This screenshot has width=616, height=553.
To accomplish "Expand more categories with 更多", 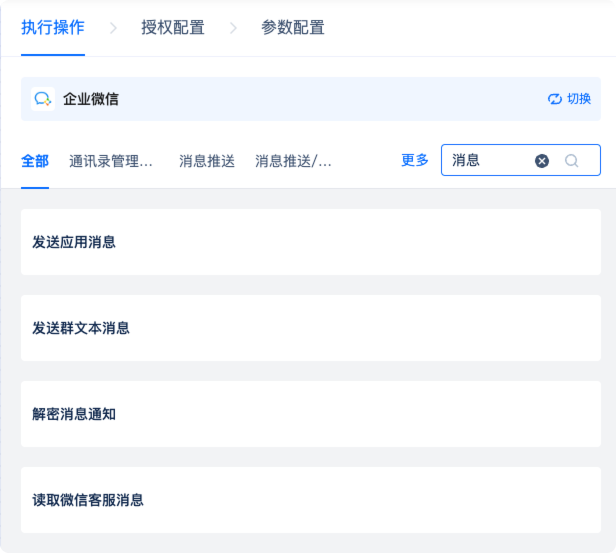I will tap(414, 160).
